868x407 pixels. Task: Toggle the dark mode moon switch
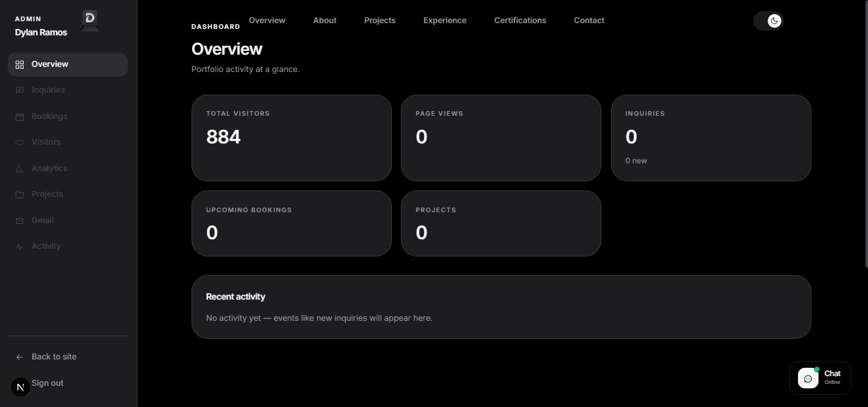[768, 21]
